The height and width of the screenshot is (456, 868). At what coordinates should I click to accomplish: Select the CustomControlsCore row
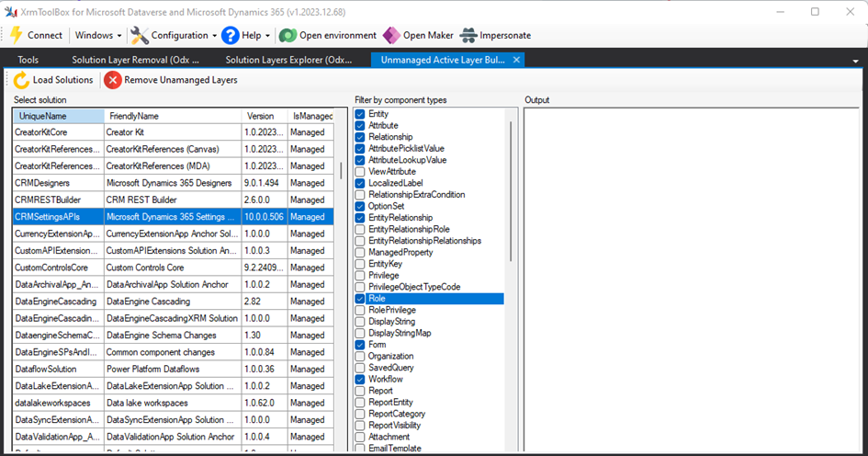(x=174, y=268)
